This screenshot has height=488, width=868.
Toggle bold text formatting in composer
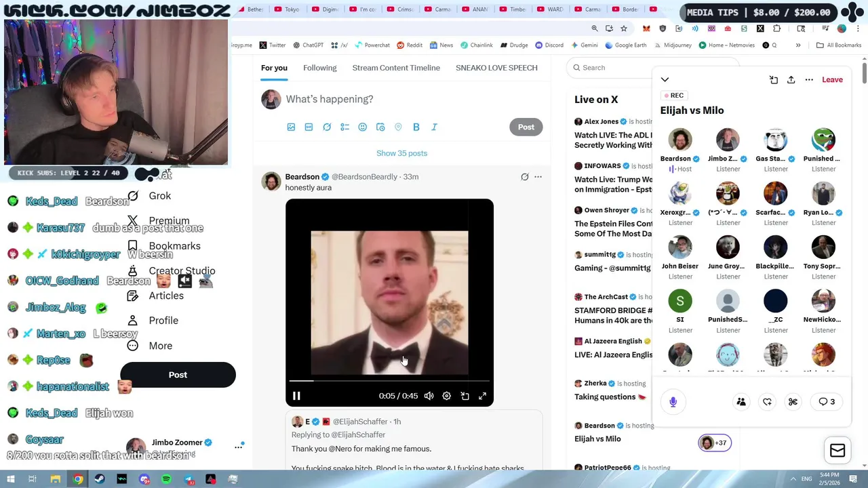[416, 127]
